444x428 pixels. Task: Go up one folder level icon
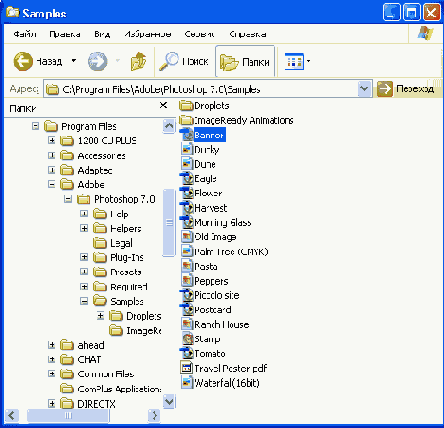click(138, 61)
